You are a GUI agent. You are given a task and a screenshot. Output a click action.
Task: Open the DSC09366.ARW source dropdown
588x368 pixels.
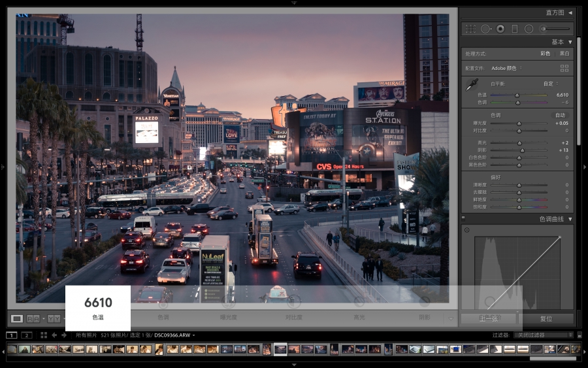[x=174, y=335]
